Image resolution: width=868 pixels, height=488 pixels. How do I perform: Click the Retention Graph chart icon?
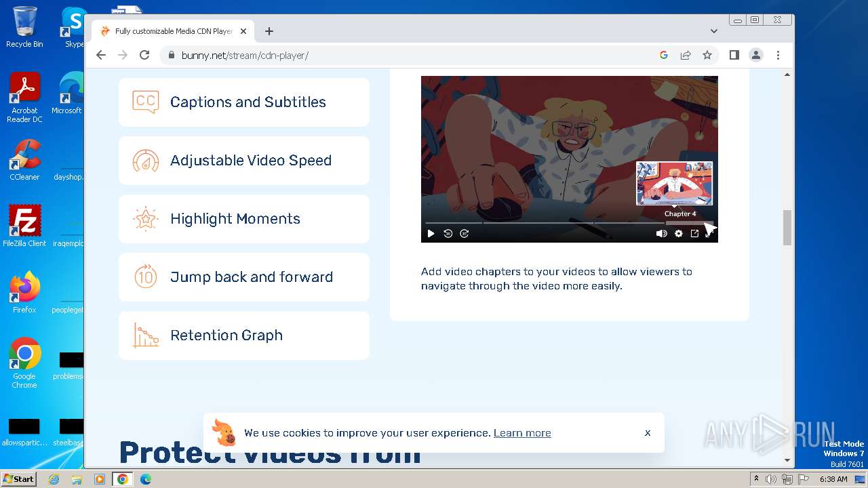tap(146, 335)
